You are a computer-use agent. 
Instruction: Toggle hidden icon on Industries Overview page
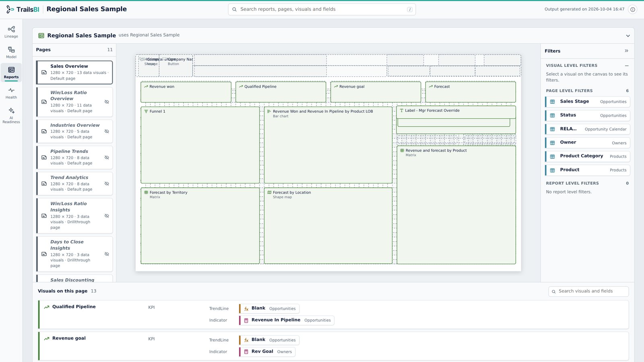(x=107, y=131)
